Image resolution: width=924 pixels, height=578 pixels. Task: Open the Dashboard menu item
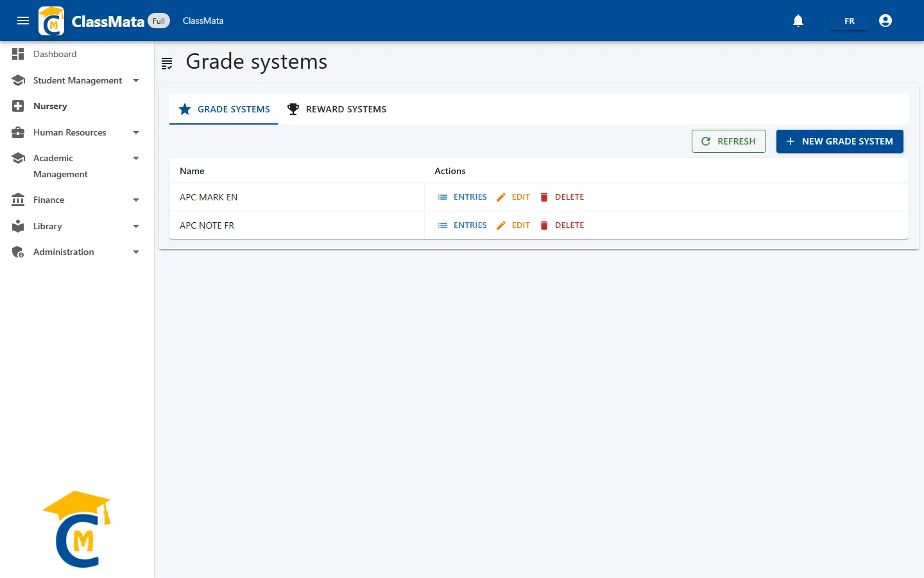(77, 54)
